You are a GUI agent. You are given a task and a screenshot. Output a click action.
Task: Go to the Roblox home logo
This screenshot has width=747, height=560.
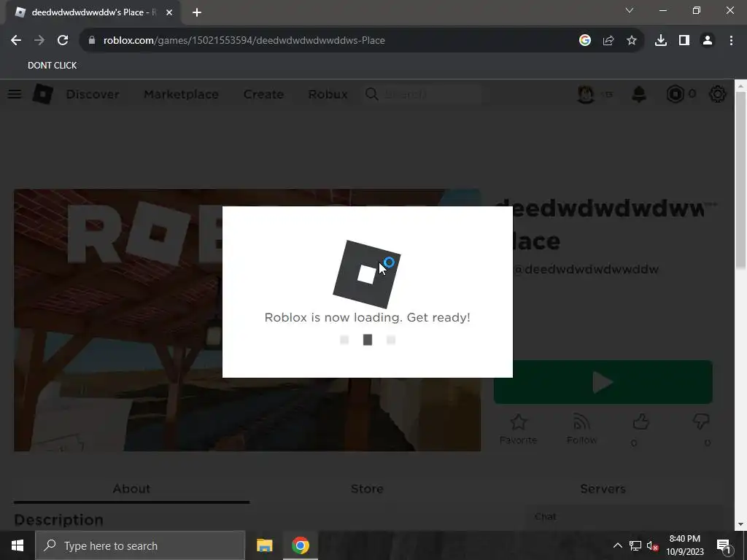[43, 94]
